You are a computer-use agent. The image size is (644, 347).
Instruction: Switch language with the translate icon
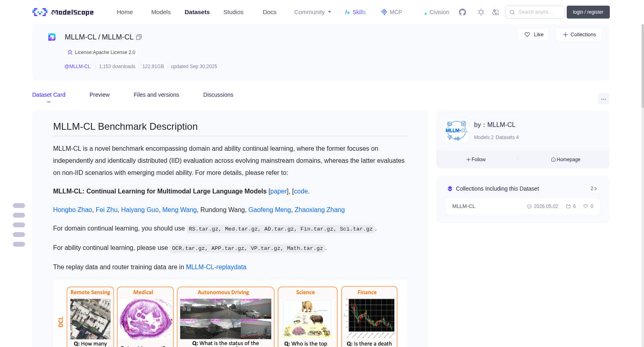click(495, 12)
